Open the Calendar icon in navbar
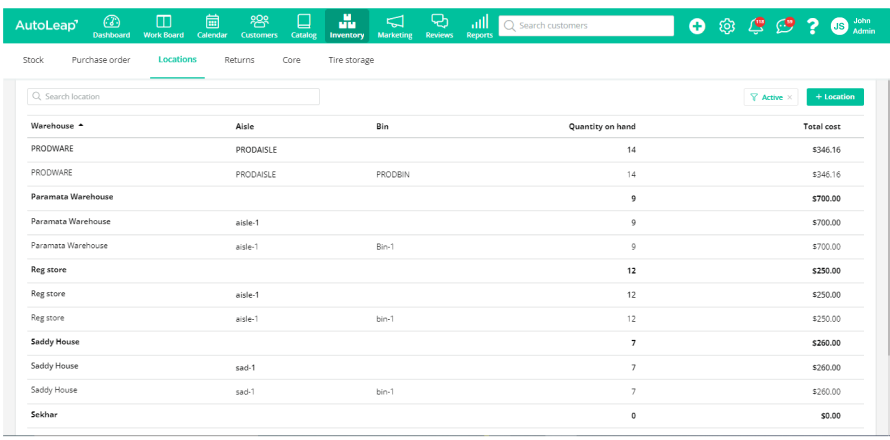This screenshot has height=440, width=890. pos(212,22)
